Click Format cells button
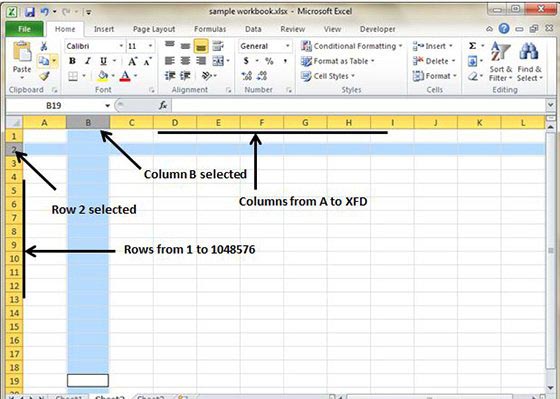Screen dimensions: 560x399 pyautogui.click(x=435, y=76)
